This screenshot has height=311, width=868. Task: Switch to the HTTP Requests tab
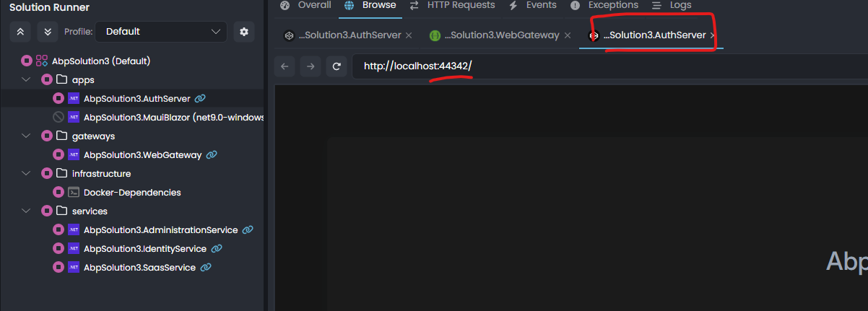[x=452, y=5]
